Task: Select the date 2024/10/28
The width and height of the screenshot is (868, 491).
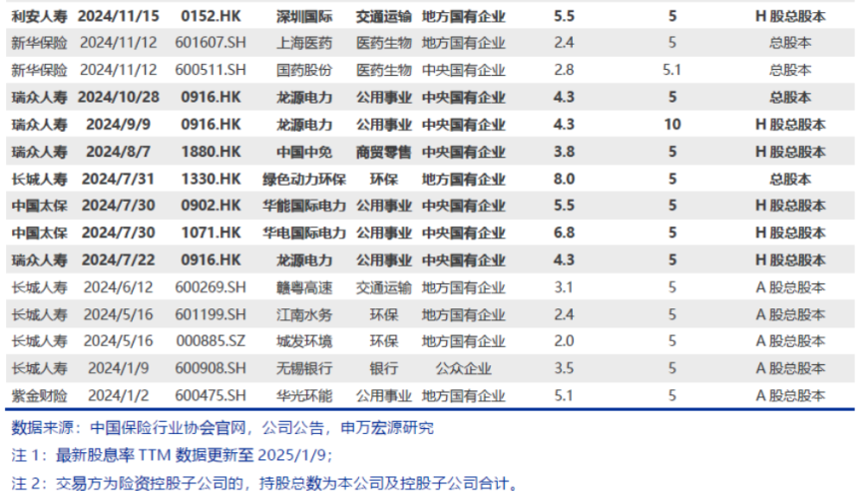Action: tap(119, 97)
